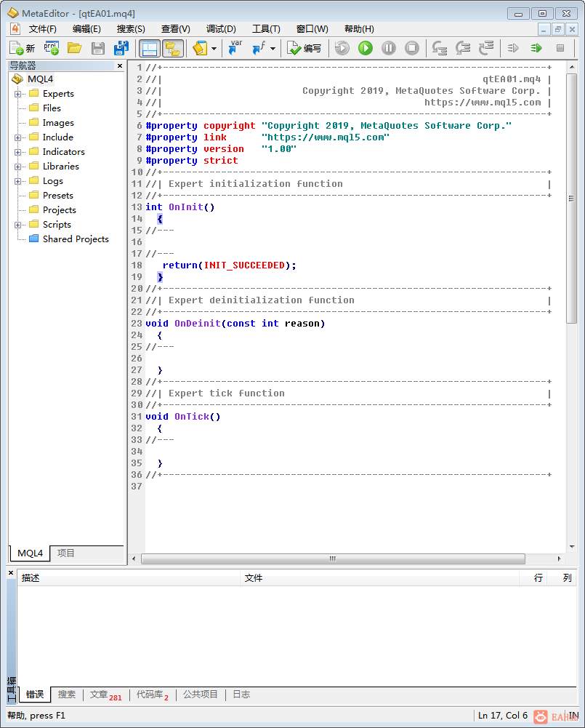Click the start debugging on history icon

click(342, 48)
